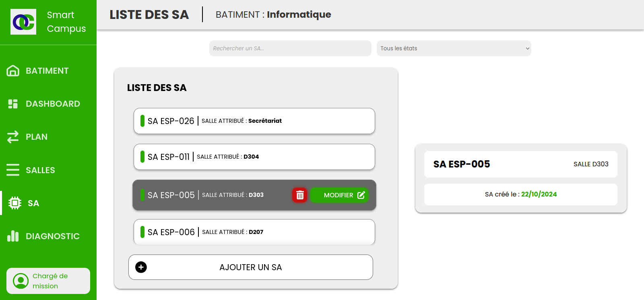Select SA ESP-006 row assigned to D207
Viewport: 644px width, 300px height.
[254, 232]
